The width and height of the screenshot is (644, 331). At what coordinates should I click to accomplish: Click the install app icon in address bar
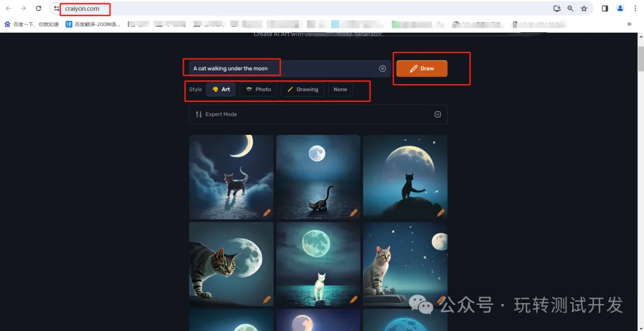(557, 8)
